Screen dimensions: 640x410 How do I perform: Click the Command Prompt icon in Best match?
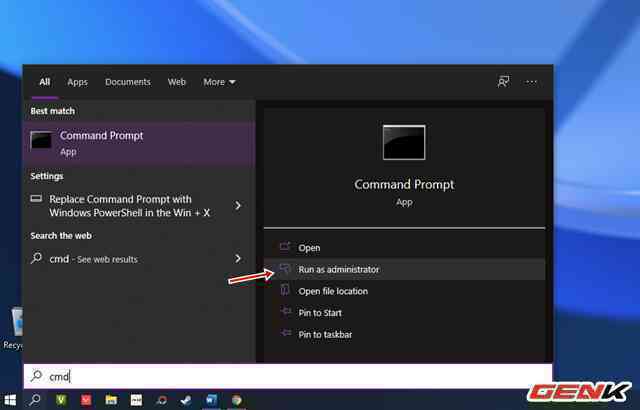[x=41, y=141]
